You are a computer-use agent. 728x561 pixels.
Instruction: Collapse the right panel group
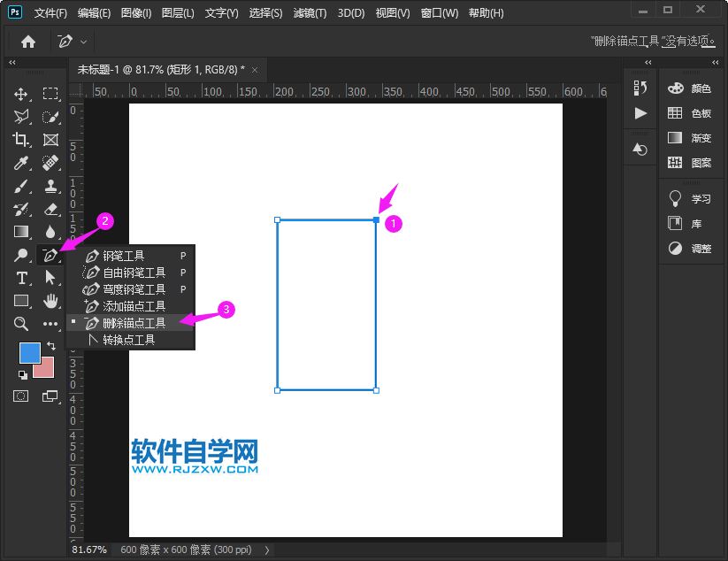(648, 63)
